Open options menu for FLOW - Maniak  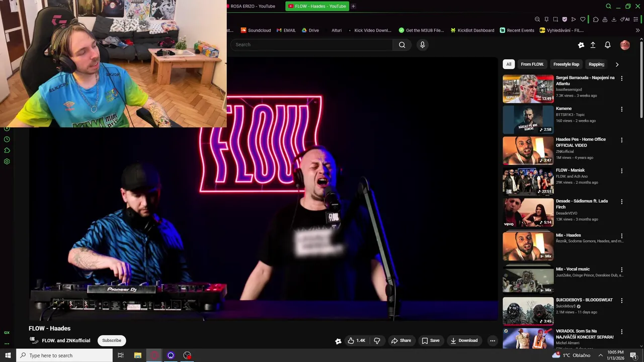(x=621, y=171)
